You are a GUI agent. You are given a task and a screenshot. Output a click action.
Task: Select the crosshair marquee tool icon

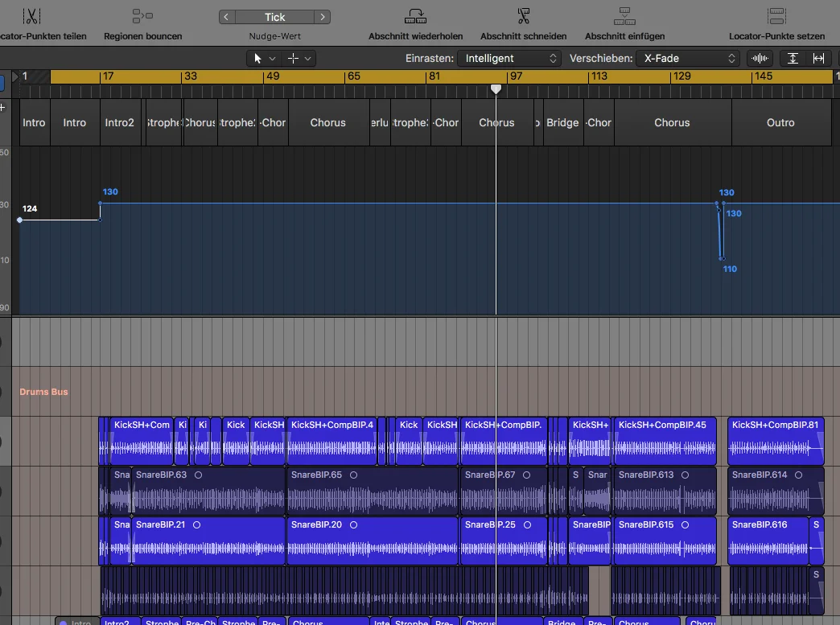(293, 59)
